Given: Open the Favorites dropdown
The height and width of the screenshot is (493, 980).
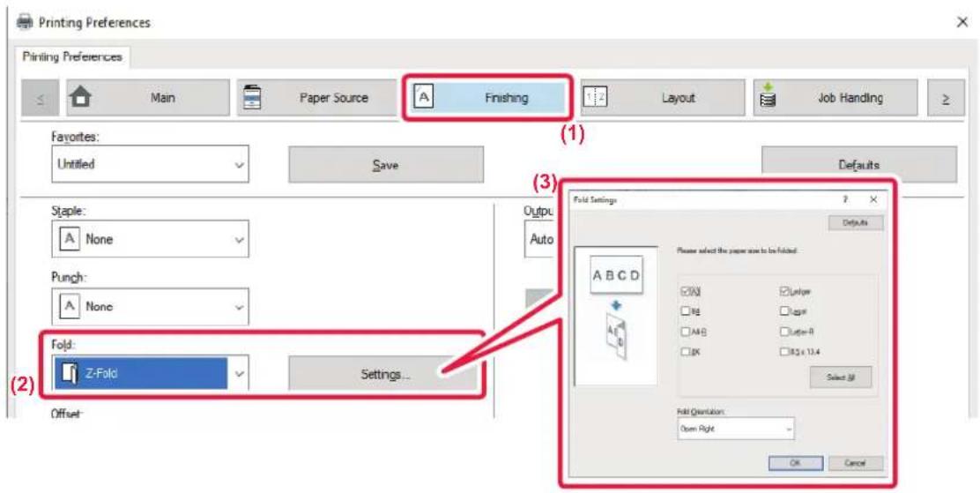Looking at the screenshot, I should pos(150,165).
